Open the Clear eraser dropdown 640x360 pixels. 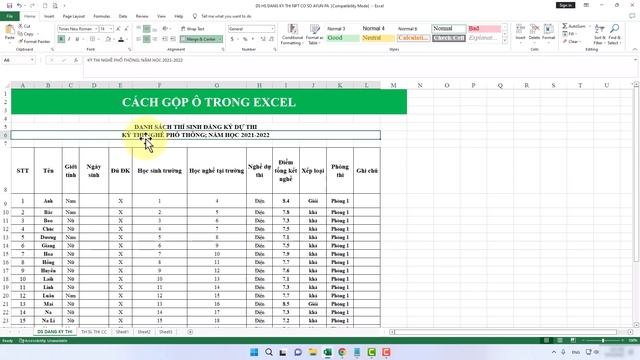(x=571, y=41)
